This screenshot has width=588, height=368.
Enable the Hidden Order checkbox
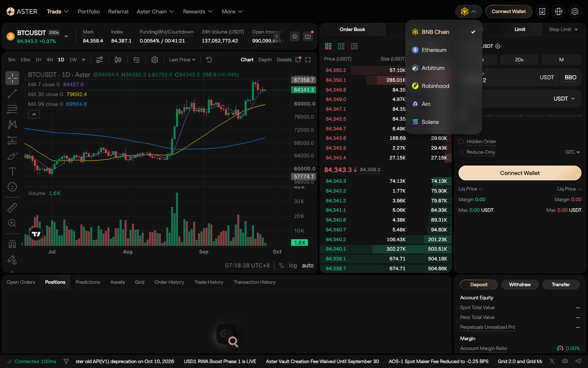[461, 141]
